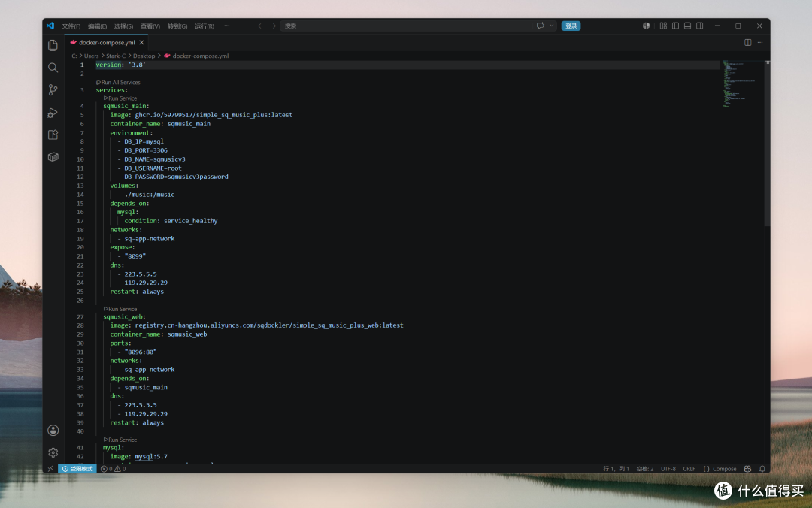Viewport: 812px width, 508px height.
Task: Open the chat icon in the search bar
Action: [540, 26]
